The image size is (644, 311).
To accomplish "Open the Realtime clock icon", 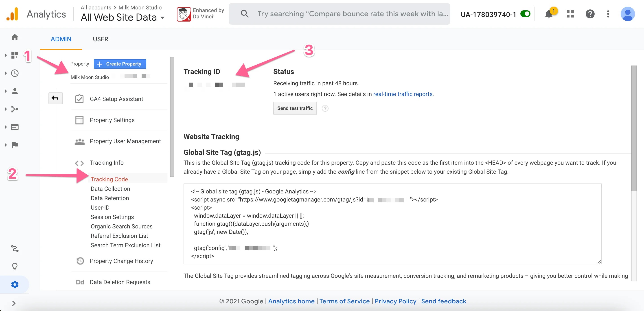I will point(15,73).
